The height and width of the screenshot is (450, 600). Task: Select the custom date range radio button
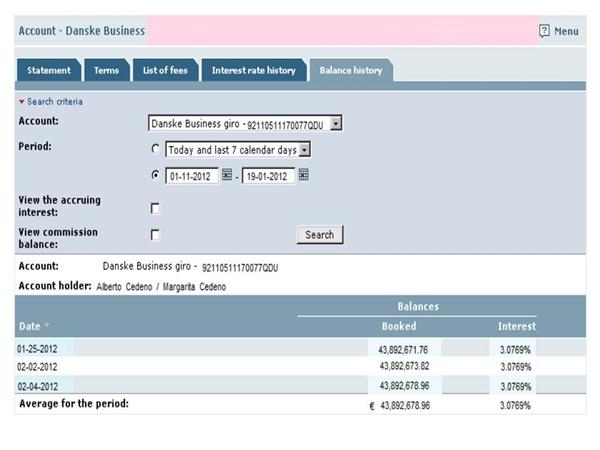155,175
